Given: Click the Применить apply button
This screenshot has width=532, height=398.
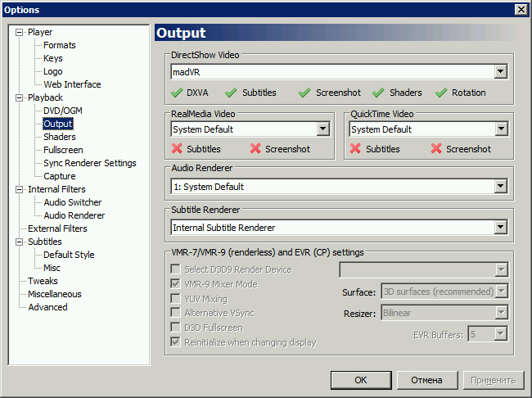Looking at the screenshot, I should point(494,380).
